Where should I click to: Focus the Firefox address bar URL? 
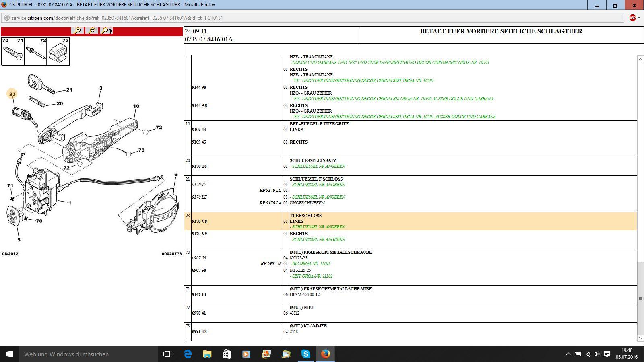tap(117, 18)
